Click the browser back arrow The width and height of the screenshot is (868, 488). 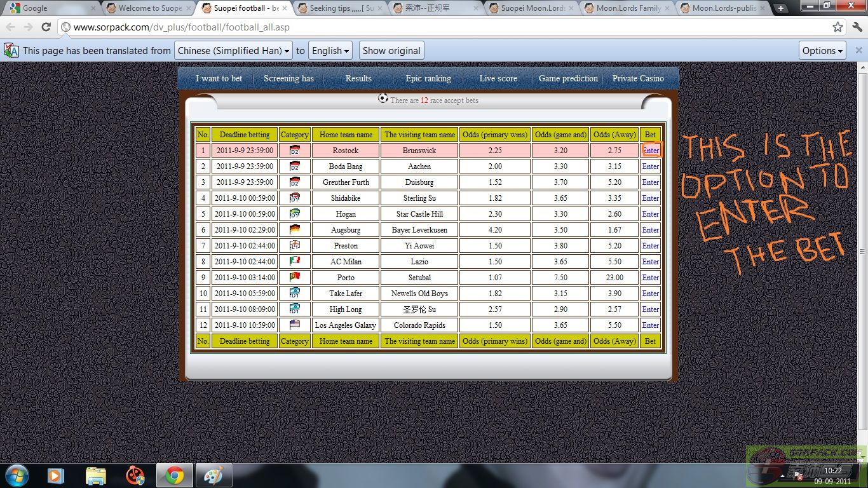point(11,27)
